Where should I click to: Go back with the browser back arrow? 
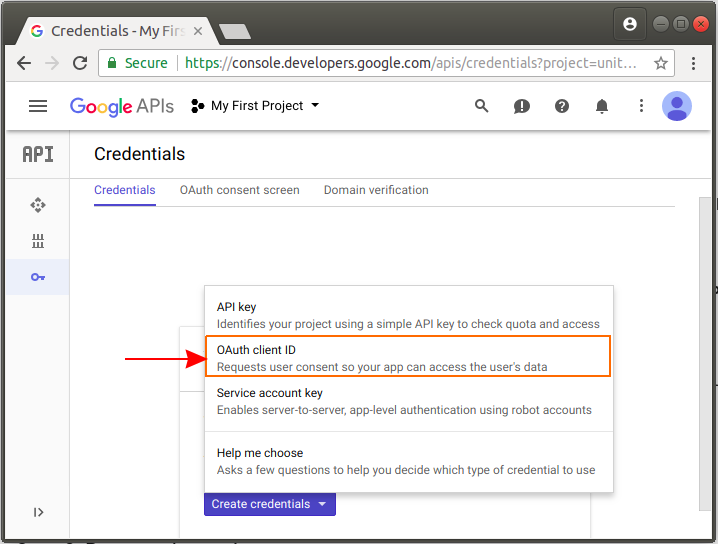pyautogui.click(x=24, y=63)
